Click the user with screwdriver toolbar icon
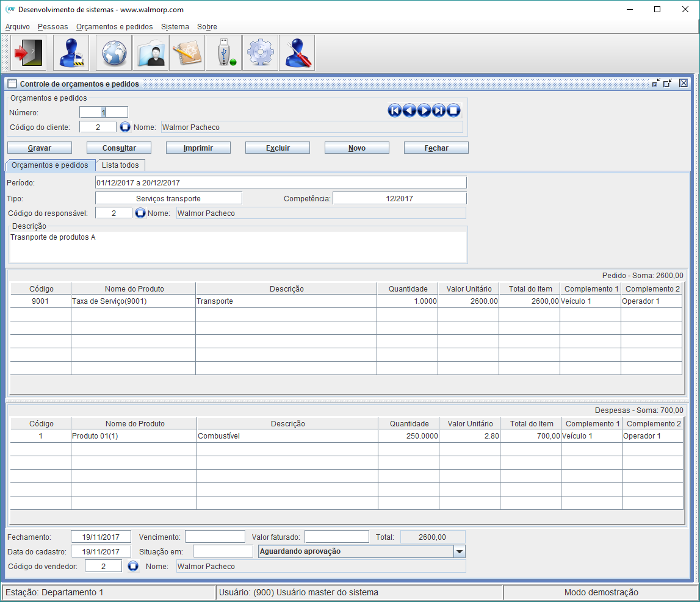 pos(297,53)
